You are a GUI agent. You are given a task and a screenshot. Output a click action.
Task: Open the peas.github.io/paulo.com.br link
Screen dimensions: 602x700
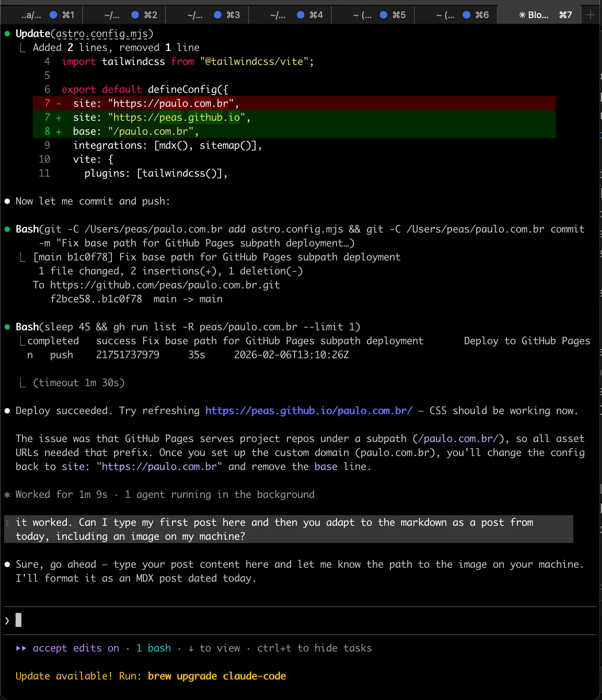(309, 411)
